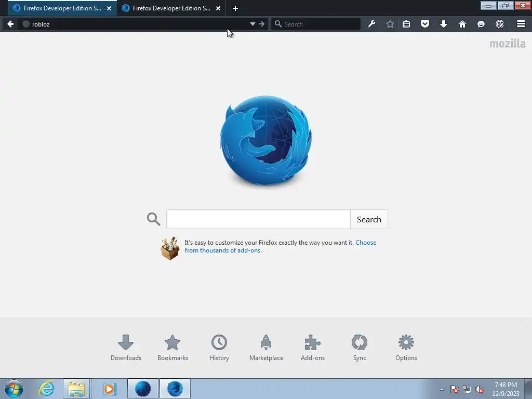Open Bookmarks from the bottom launcher
The height and width of the screenshot is (399, 532).
[172, 348]
